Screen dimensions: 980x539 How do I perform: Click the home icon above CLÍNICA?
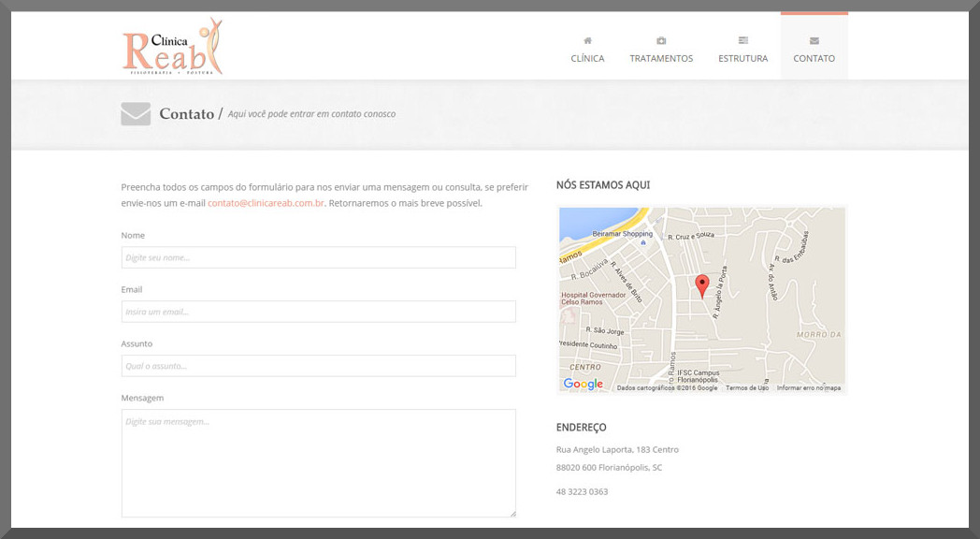[587, 40]
